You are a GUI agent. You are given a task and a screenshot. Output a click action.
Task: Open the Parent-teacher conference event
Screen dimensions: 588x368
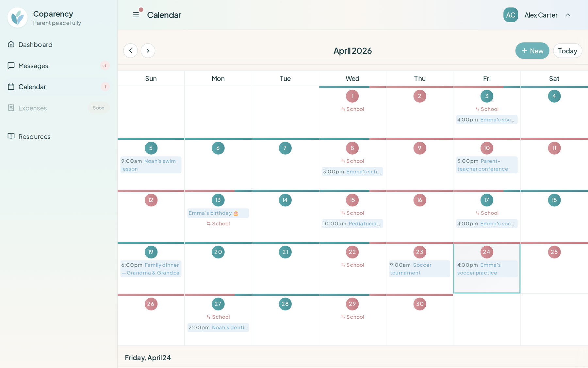point(486,165)
